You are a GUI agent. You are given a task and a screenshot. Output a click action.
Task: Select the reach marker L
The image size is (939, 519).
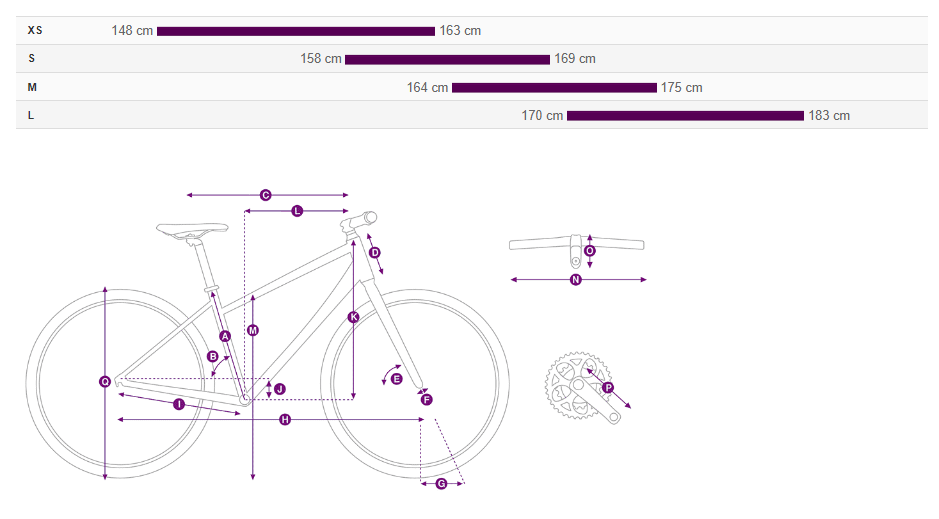[x=297, y=211]
